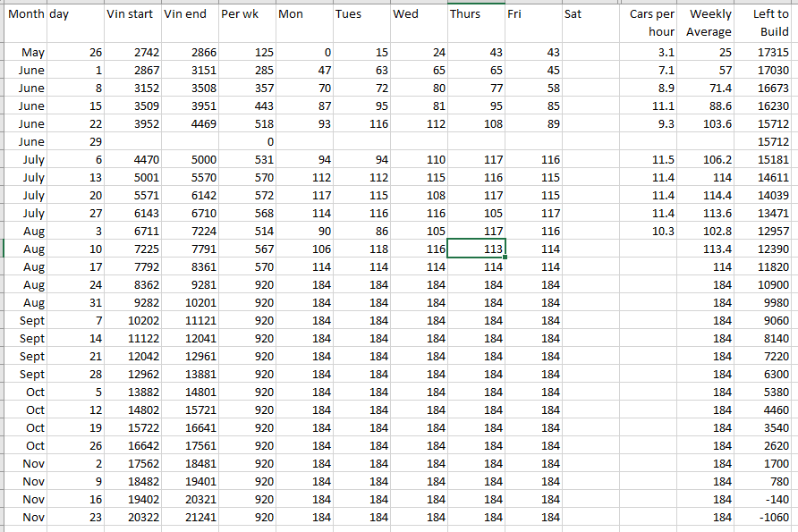Click the Vin end cell showing 5000
The height and width of the screenshot is (532, 798).
point(191,160)
